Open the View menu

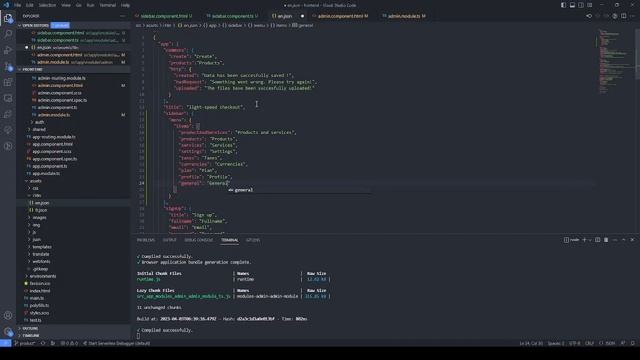[x=66, y=5]
